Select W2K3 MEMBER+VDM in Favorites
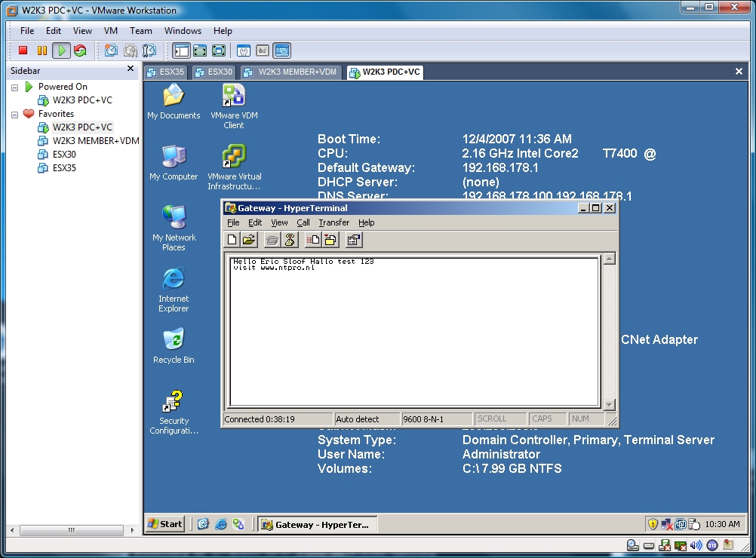Image resolution: width=756 pixels, height=558 pixels. click(96, 141)
